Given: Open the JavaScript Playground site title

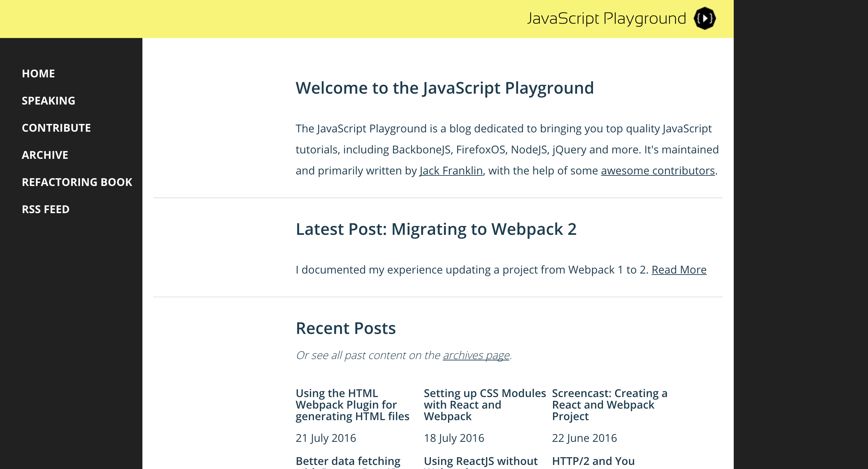Looking at the screenshot, I should click(606, 18).
